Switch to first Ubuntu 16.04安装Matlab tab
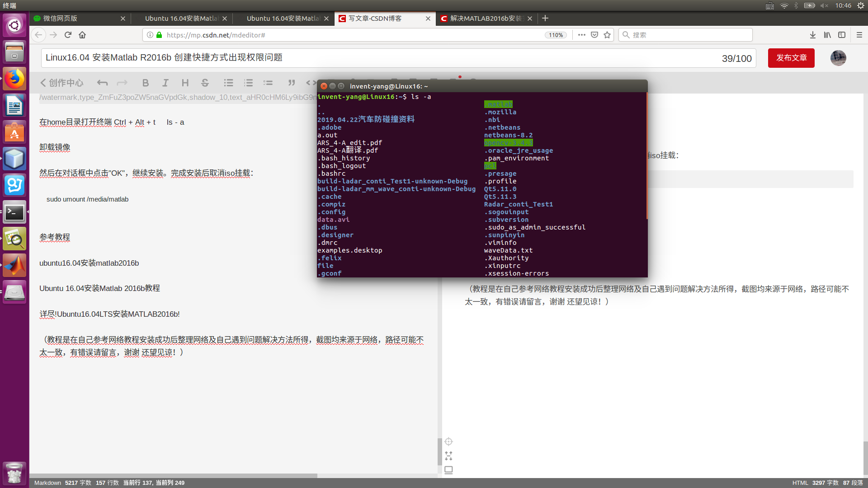Screen dimensions: 868x488 [181, 19]
